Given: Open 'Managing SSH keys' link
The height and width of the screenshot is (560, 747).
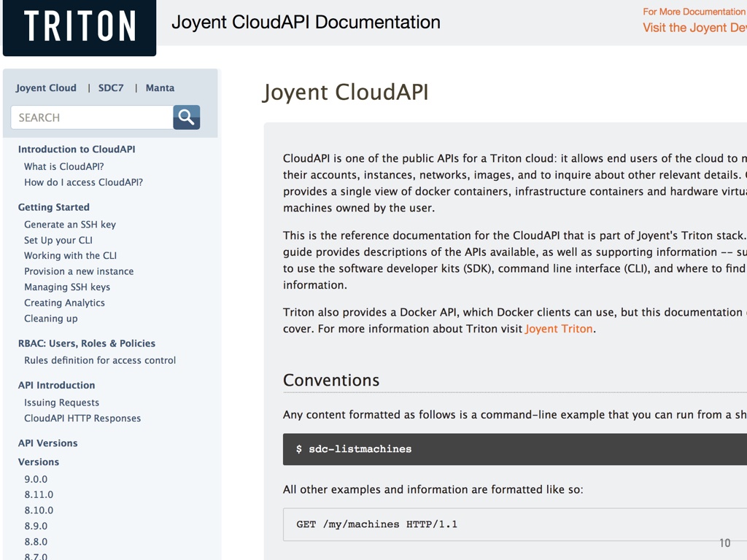Looking at the screenshot, I should [x=67, y=287].
